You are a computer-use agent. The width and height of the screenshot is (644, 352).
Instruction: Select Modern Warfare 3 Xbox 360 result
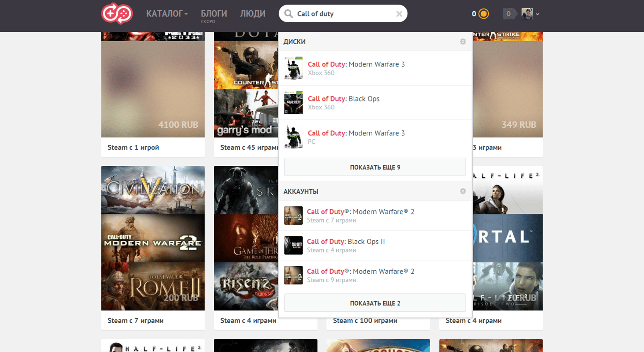(x=375, y=68)
